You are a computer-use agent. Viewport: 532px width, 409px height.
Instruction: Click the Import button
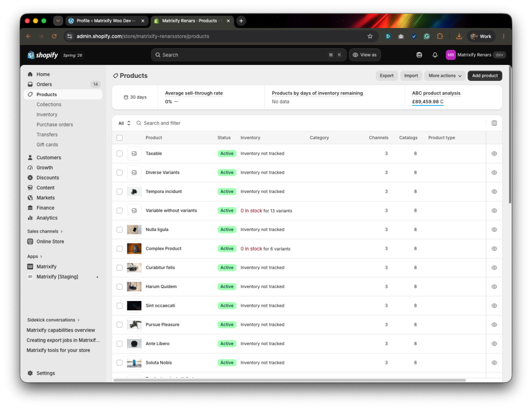tap(411, 76)
